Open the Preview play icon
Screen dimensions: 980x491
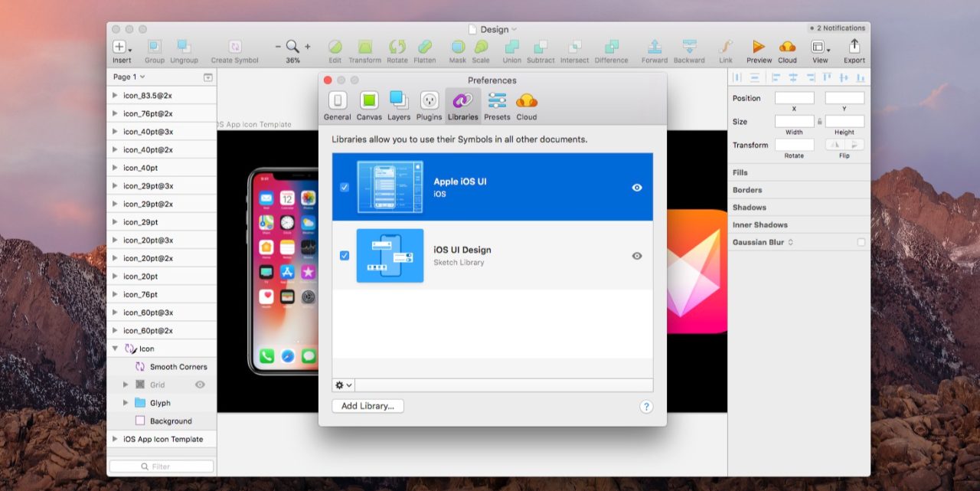[759, 47]
